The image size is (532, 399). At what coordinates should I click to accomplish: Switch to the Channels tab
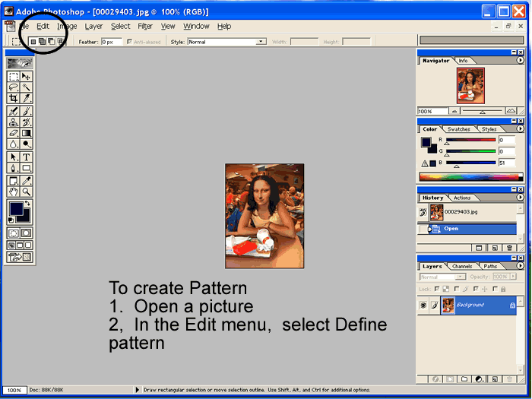click(462, 266)
